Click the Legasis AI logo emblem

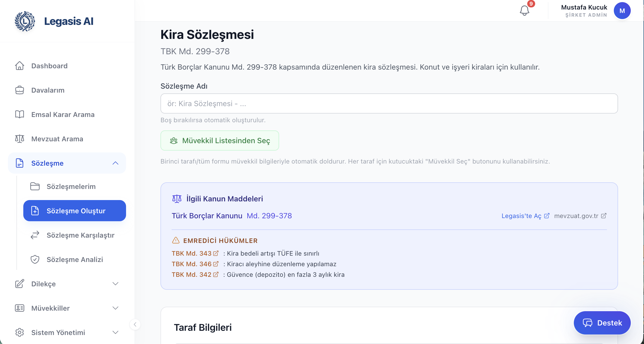click(25, 21)
